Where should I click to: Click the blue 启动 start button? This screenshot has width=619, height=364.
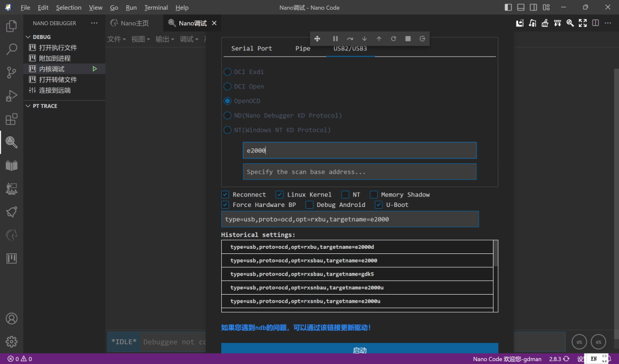[359, 348]
